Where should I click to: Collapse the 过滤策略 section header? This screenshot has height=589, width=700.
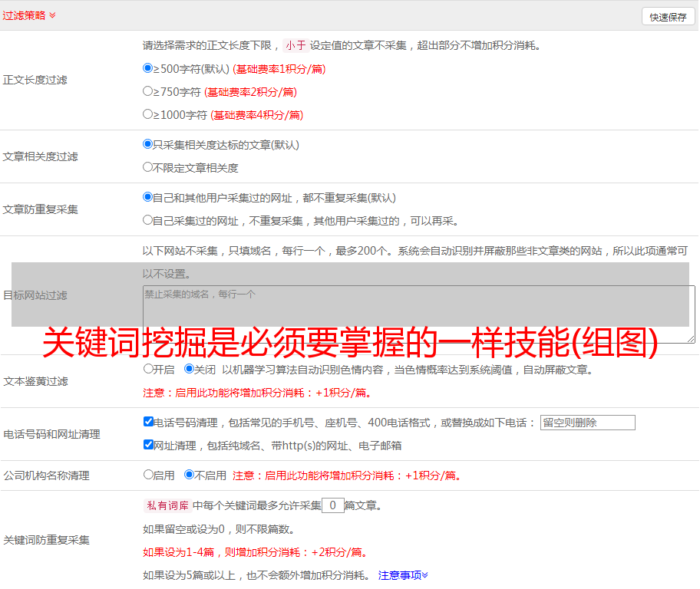(x=29, y=15)
